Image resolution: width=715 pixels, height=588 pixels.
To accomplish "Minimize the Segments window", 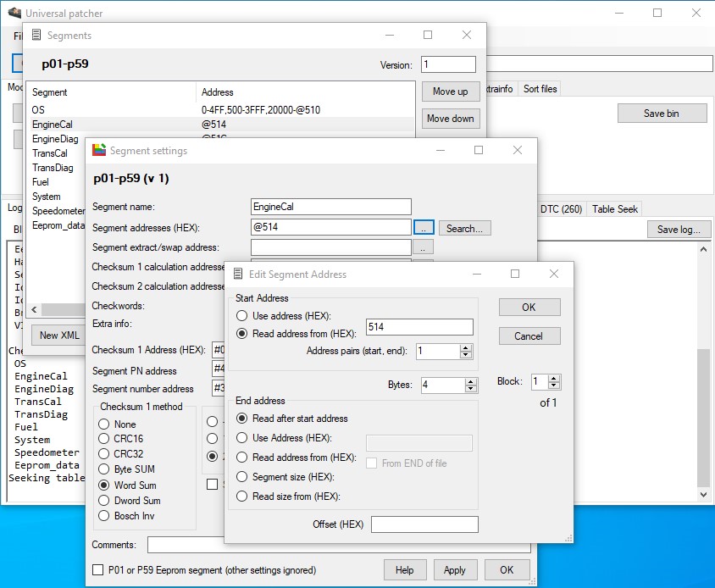I will (390, 35).
